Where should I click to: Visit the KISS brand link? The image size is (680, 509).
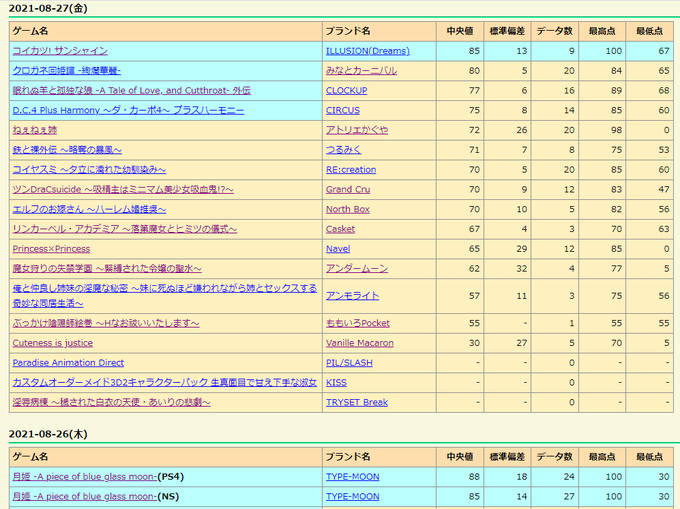[x=336, y=382]
